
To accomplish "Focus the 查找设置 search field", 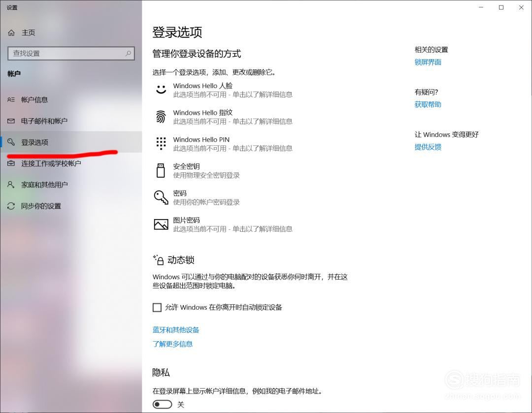I will [71, 53].
